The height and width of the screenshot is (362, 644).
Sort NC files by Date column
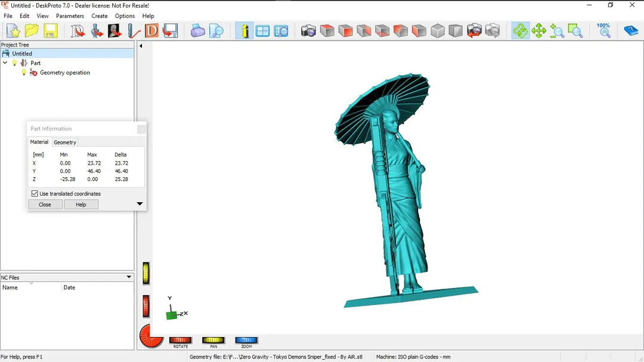coord(69,287)
